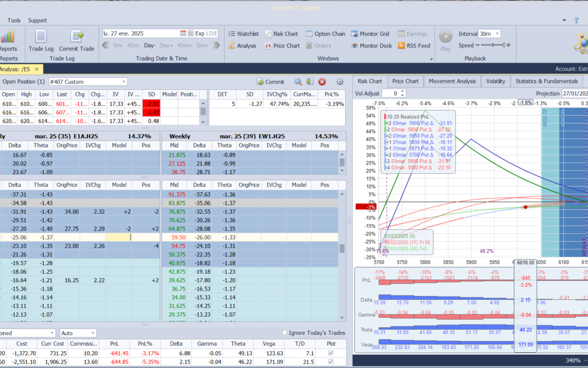This screenshot has height=368, width=588.
Task: Increase playback speed with the plus icon
Action: pyautogui.click(x=509, y=45)
